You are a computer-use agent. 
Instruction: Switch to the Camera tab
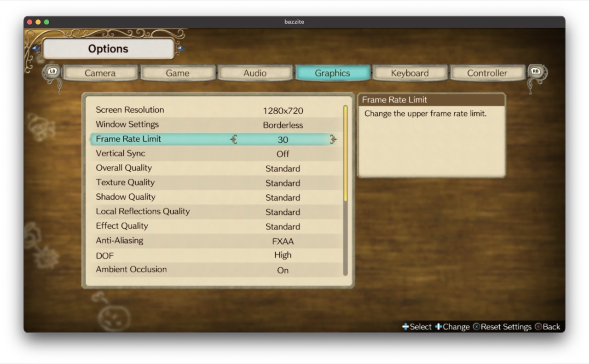click(x=100, y=73)
